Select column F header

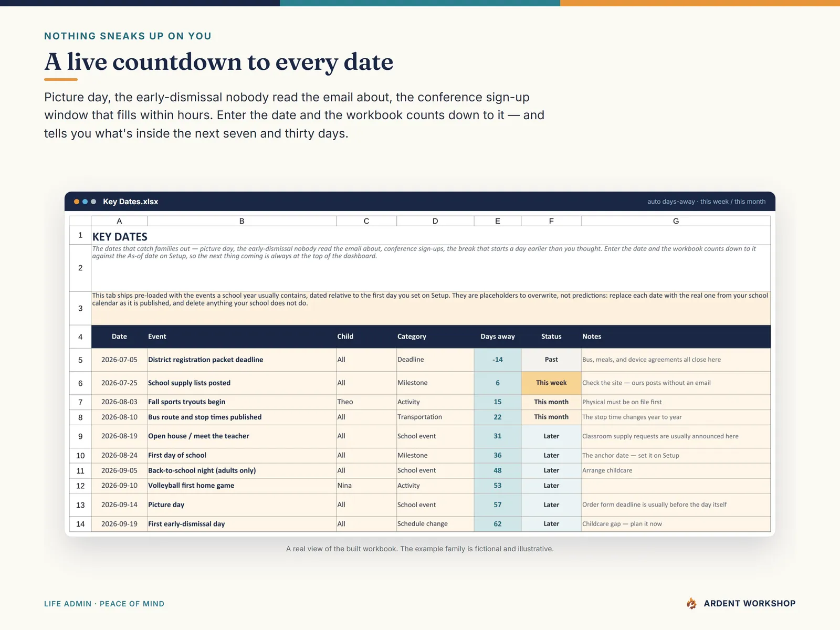pyautogui.click(x=551, y=221)
